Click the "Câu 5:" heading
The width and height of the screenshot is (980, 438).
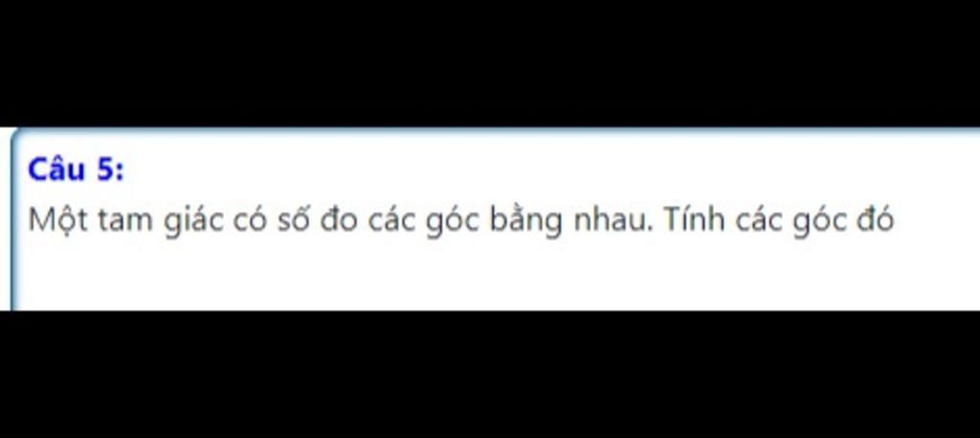tap(76, 168)
